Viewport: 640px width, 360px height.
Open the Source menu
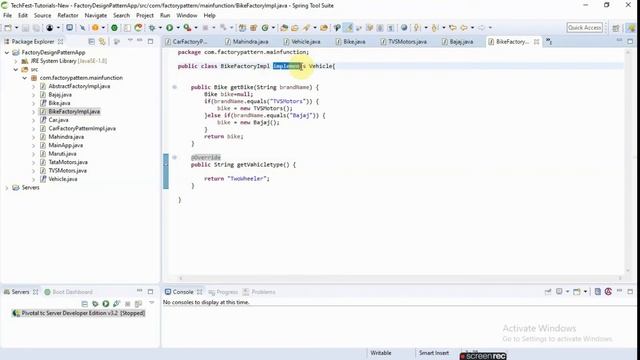click(x=42, y=15)
